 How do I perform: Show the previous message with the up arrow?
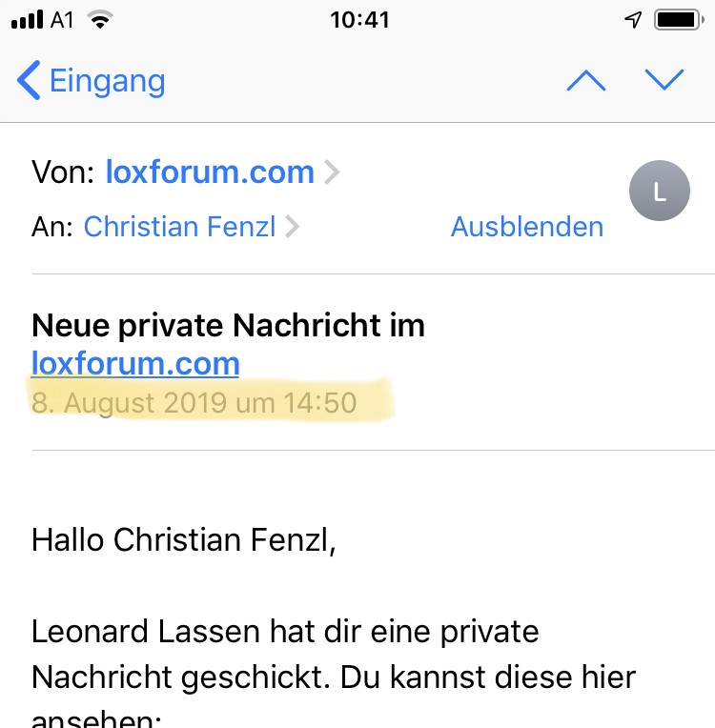click(x=585, y=81)
